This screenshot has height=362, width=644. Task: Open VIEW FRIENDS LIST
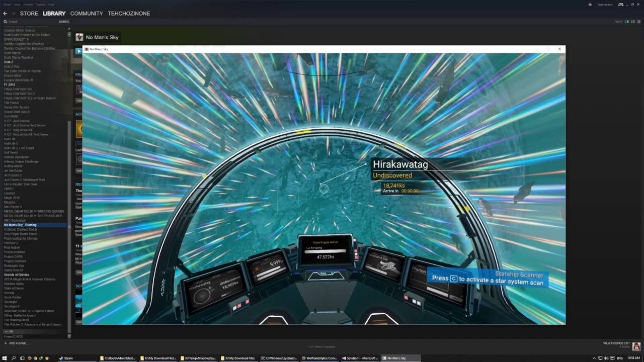click(x=616, y=343)
